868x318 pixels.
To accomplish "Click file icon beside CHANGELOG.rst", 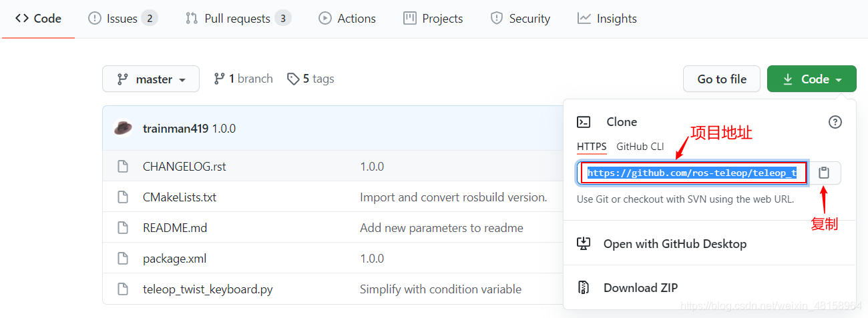I will 122,167.
